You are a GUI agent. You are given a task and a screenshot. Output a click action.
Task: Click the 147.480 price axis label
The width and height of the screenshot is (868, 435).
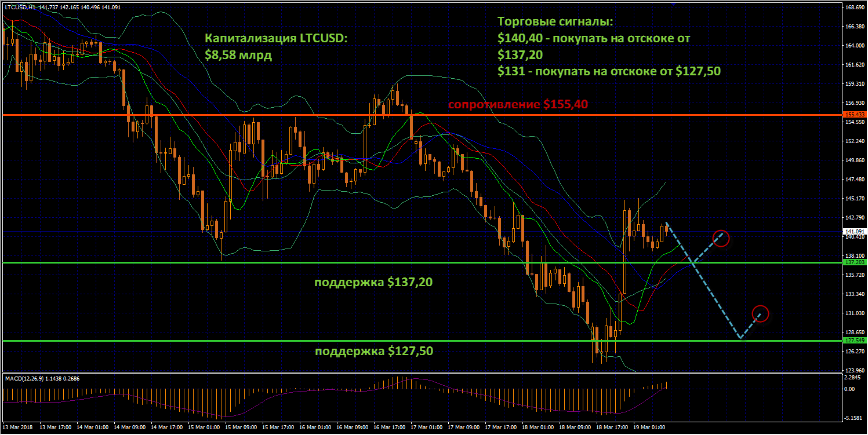856,180
